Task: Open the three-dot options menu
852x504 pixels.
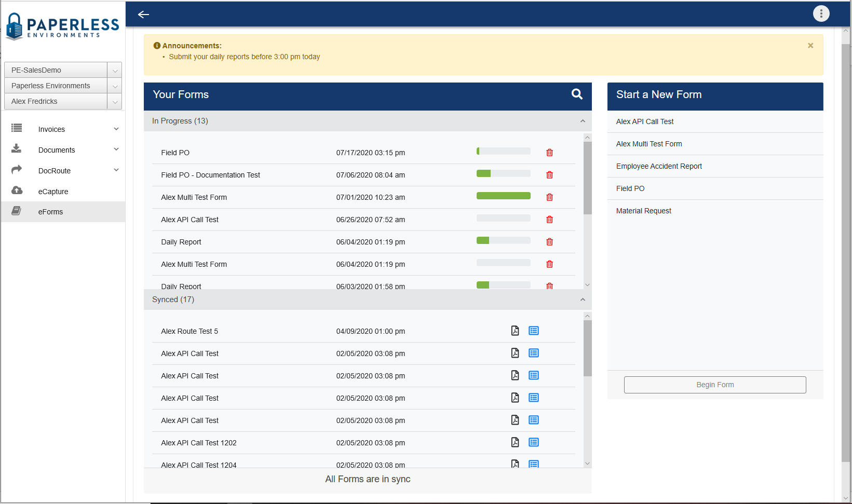Action: (x=821, y=14)
